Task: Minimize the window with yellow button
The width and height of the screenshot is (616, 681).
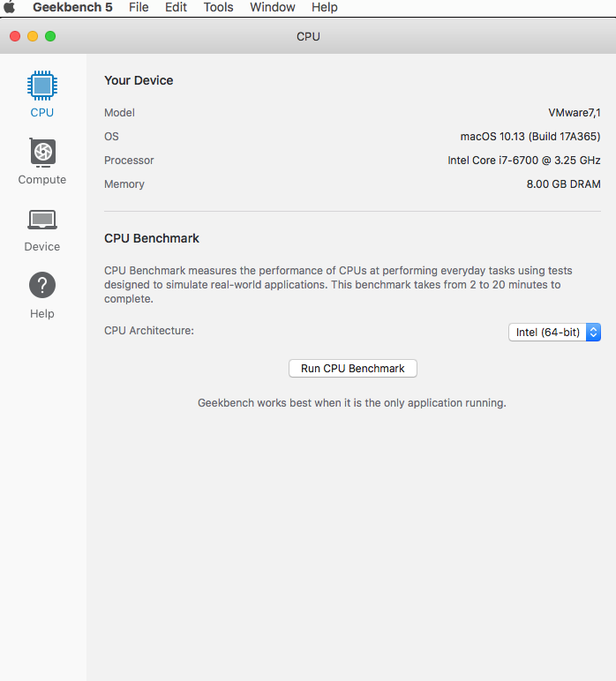Action: tap(33, 36)
